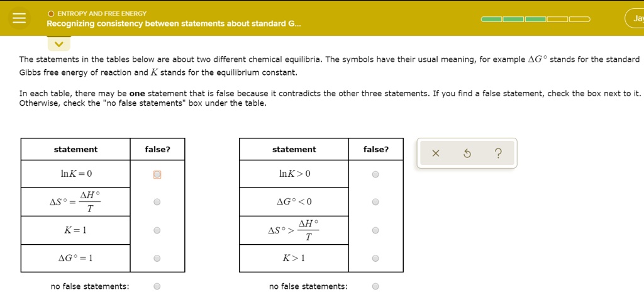Select false for lnK=0 in first table

(157, 174)
